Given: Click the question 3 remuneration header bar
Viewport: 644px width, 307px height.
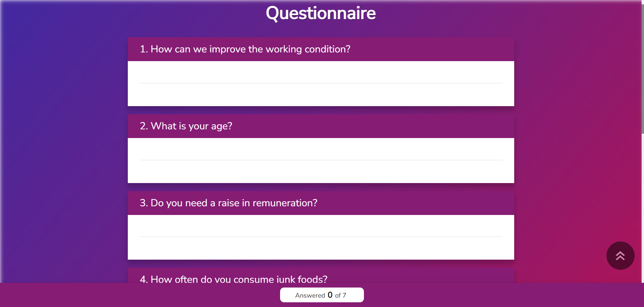Looking at the screenshot, I should (x=228, y=203).
